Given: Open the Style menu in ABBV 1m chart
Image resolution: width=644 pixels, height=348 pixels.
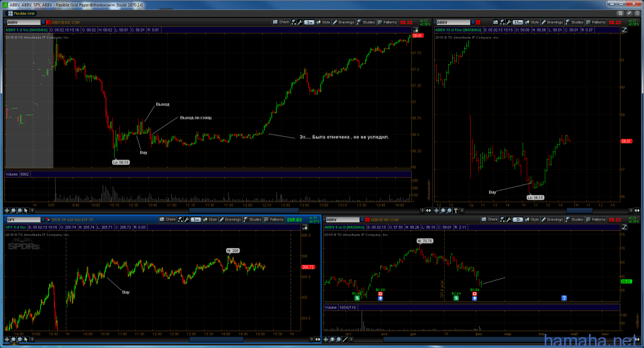Looking at the screenshot, I should pyautogui.click(x=323, y=22).
